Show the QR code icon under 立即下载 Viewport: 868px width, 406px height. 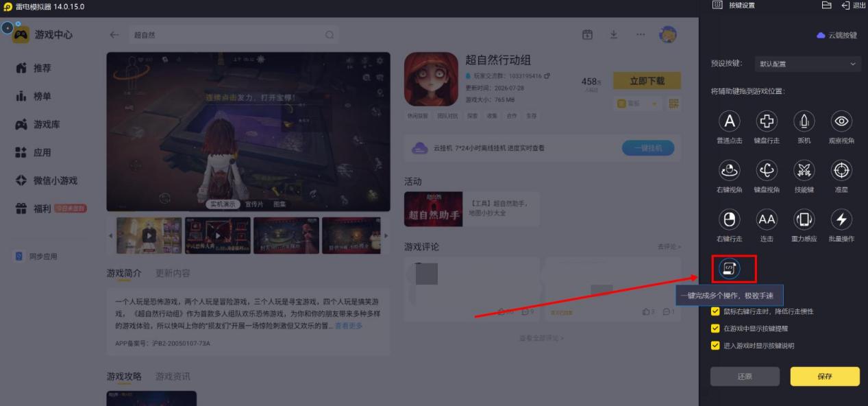pos(673,104)
